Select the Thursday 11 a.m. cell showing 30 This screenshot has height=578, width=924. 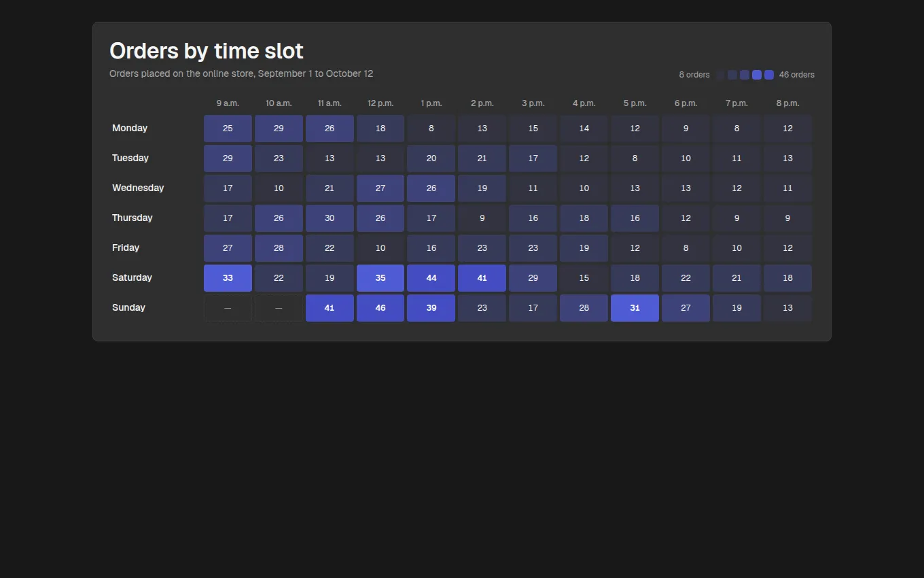[330, 218]
